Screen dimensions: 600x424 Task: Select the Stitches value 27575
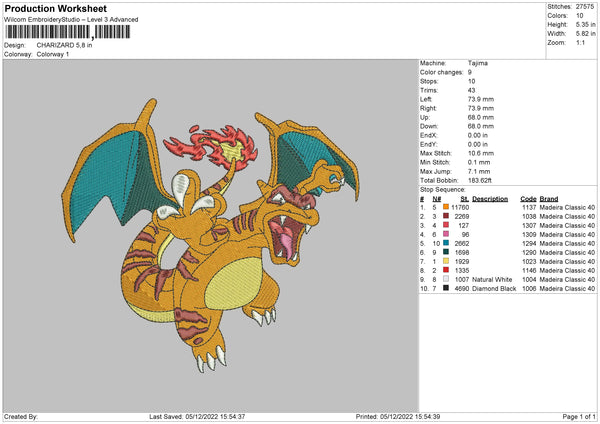click(585, 7)
